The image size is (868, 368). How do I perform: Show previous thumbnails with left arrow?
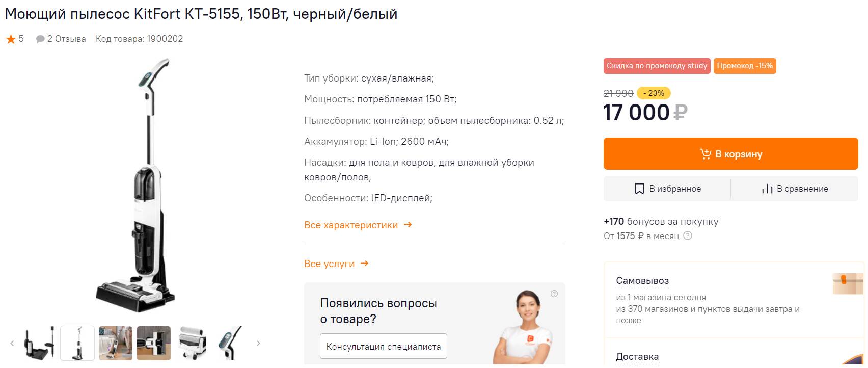[x=12, y=343]
